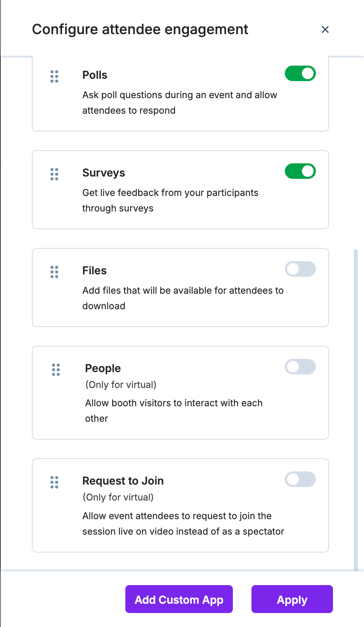Viewport: 364px width, 627px height.
Task: Click the drag handle beside Polls
Action: pos(54,76)
